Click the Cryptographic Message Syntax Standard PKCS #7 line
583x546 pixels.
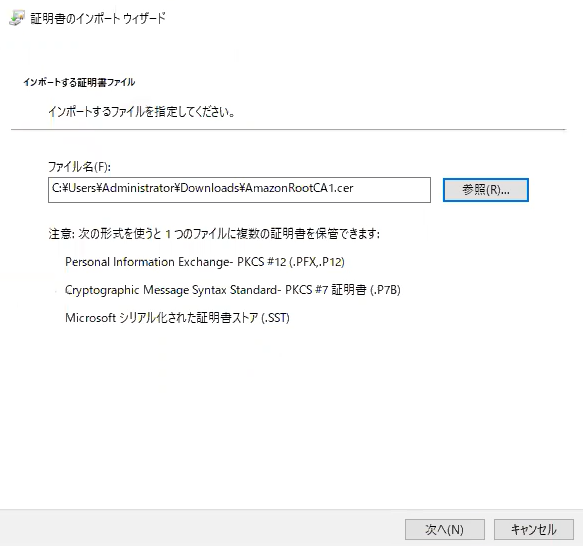pyautogui.click(x=233, y=290)
